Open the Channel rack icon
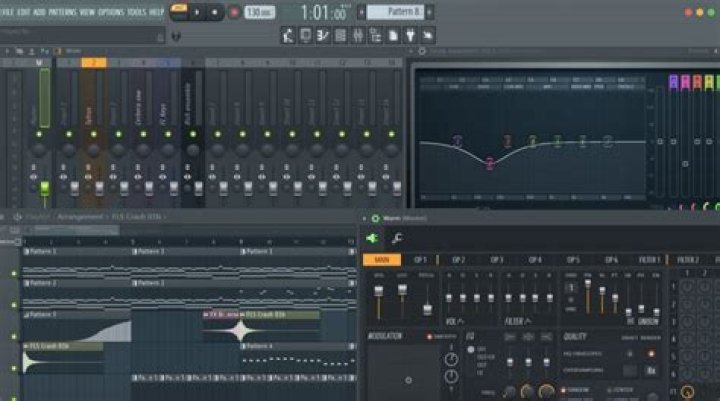The image size is (720, 401). (340, 36)
